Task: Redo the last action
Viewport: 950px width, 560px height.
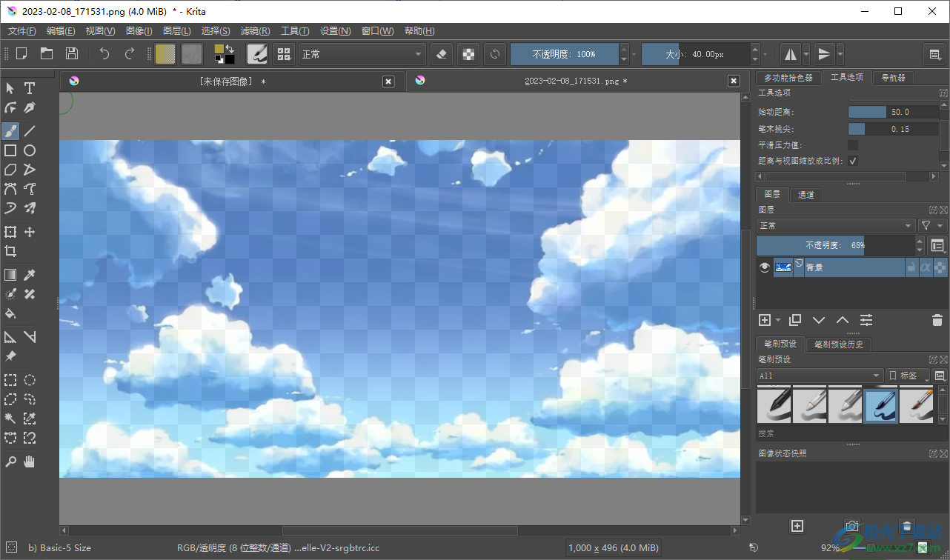Action: [x=130, y=53]
